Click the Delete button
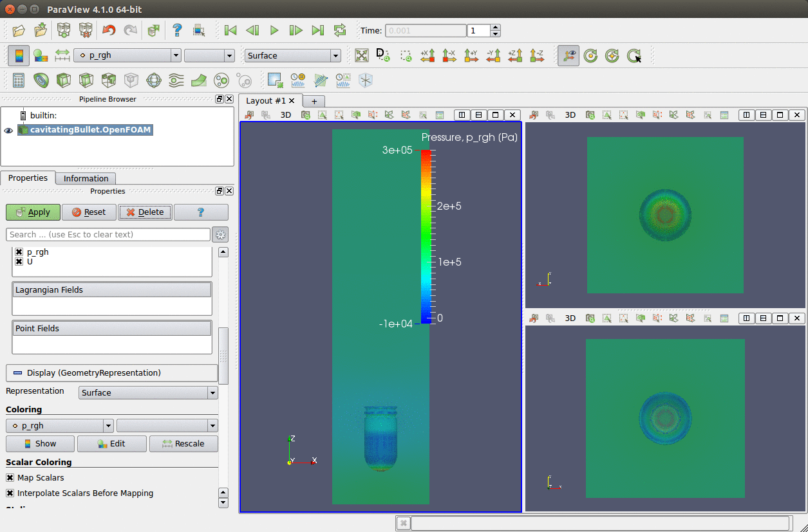 click(146, 212)
